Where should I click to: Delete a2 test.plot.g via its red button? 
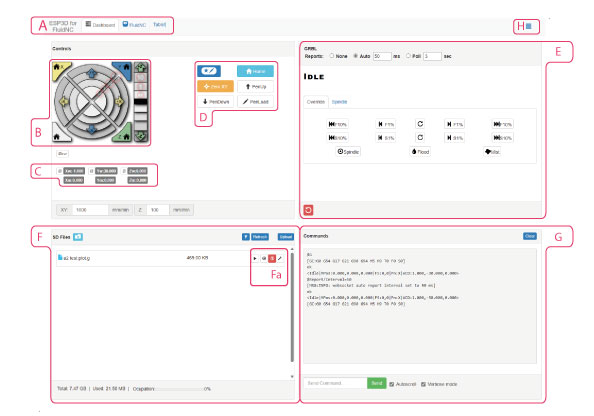(272, 258)
